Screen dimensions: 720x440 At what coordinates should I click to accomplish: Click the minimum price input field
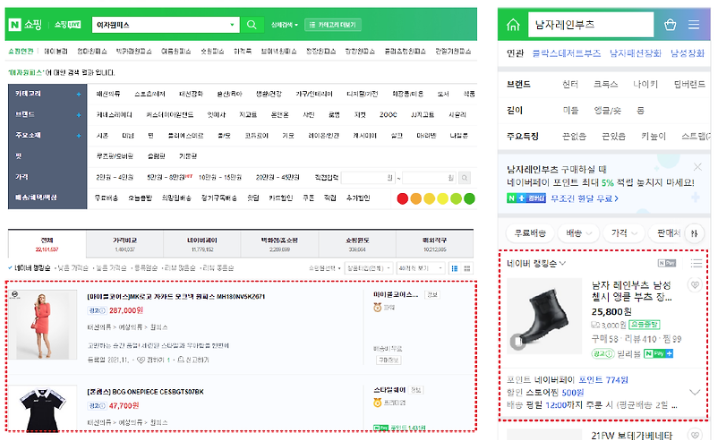pos(368,177)
